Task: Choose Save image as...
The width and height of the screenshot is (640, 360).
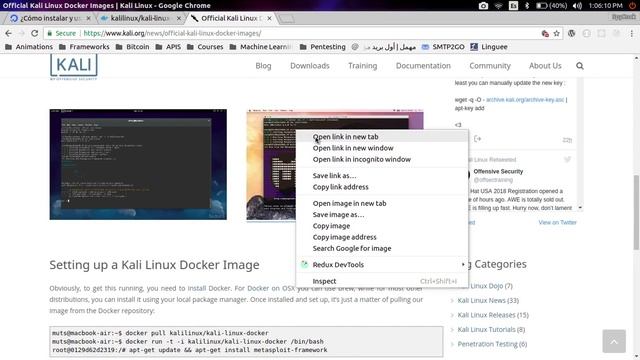Action: point(382,215)
